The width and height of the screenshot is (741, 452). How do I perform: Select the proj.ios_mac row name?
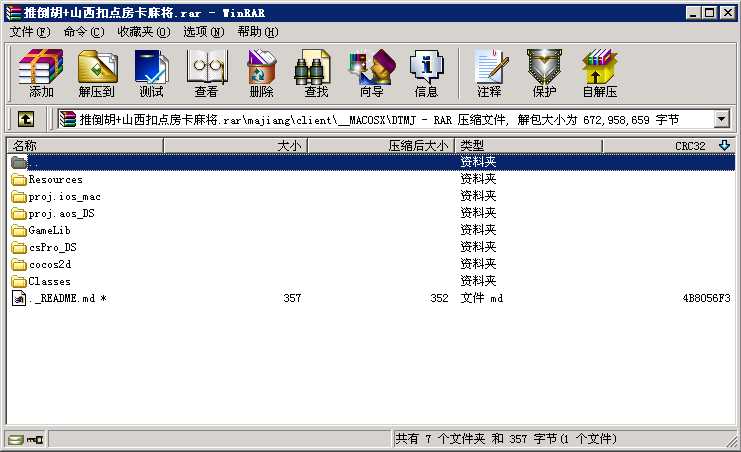(x=64, y=197)
